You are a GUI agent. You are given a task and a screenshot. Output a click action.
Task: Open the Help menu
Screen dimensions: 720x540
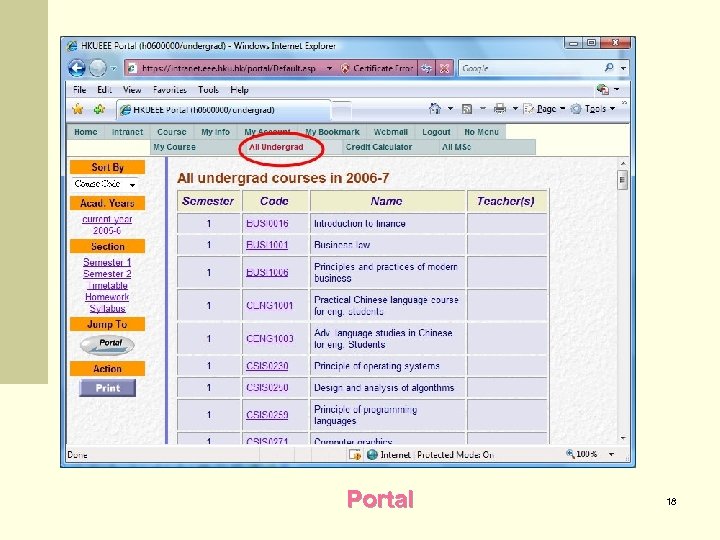point(239,90)
